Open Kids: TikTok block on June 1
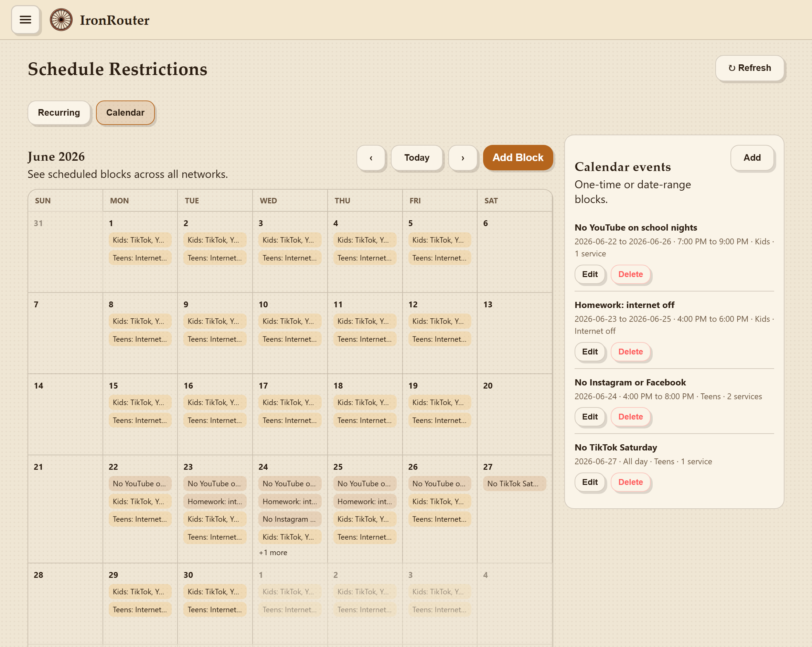 click(x=140, y=240)
